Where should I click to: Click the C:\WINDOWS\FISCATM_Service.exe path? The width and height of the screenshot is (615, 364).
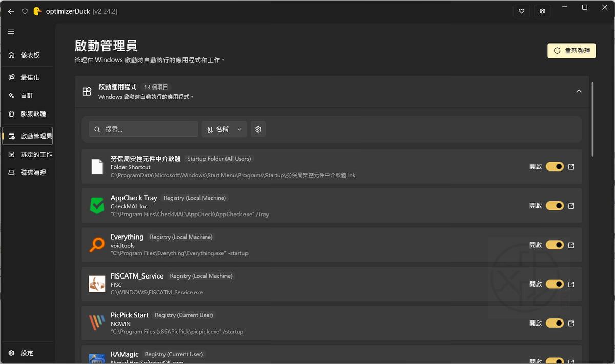(x=157, y=292)
